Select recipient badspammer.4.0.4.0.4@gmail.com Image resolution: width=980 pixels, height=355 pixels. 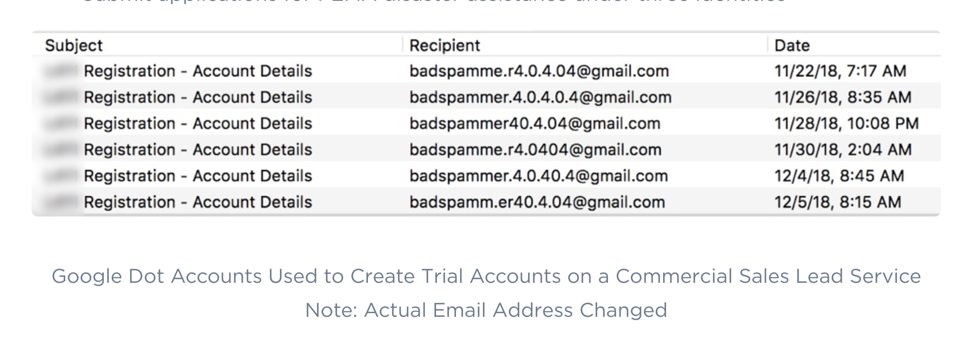[x=540, y=97]
